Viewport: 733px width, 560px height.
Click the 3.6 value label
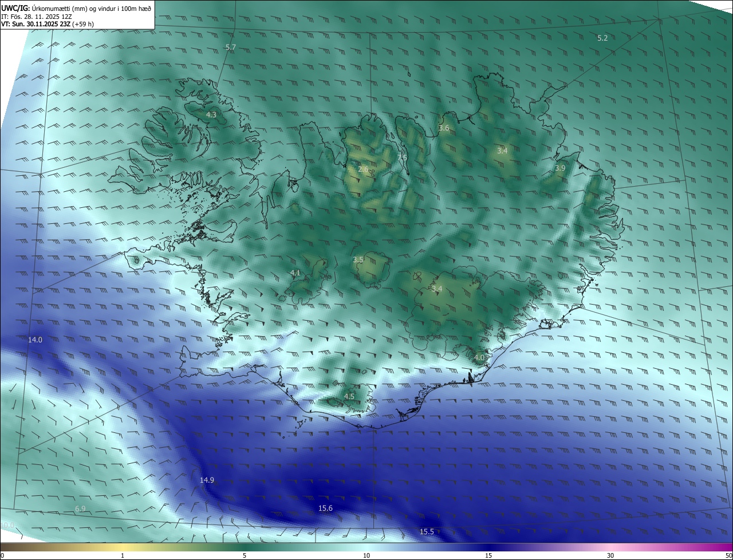coord(444,128)
